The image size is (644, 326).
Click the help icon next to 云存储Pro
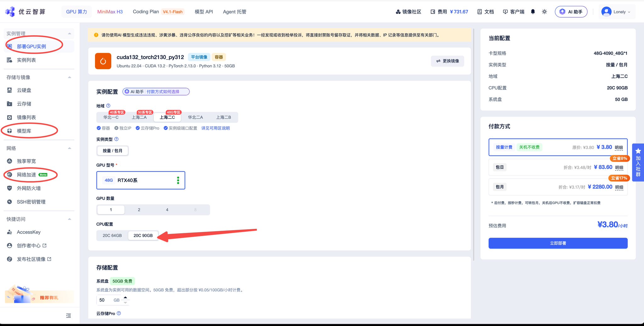click(119, 313)
